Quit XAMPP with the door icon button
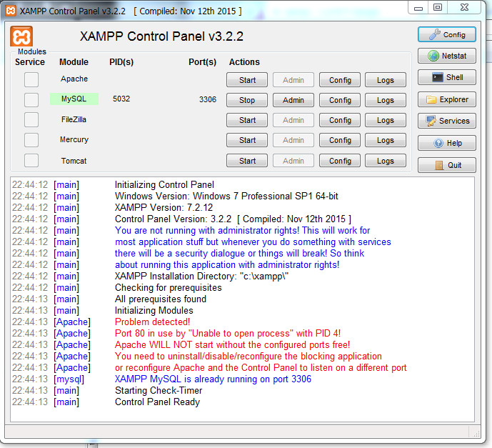 coord(447,165)
